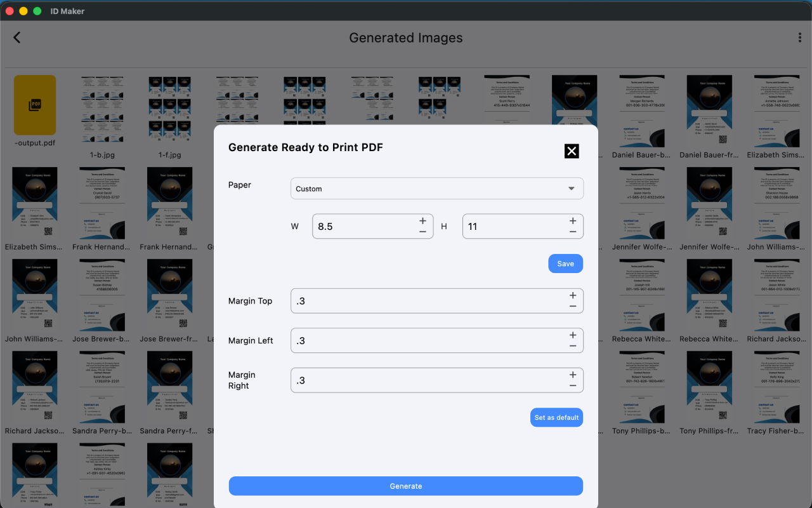
Task: Increase paper width with plus
Action: 422,221
